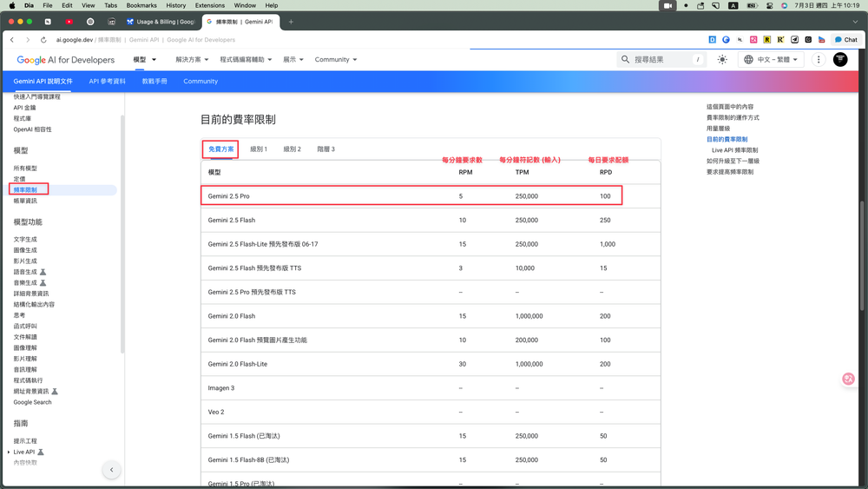The image size is (868, 489).
Task: Open API 金鑰 in the sidebar
Action: coord(24,108)
